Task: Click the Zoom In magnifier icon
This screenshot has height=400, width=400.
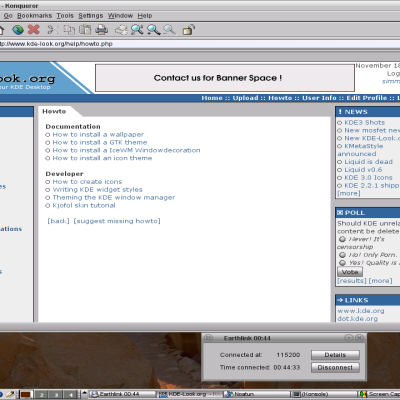Action: point(154,30)
